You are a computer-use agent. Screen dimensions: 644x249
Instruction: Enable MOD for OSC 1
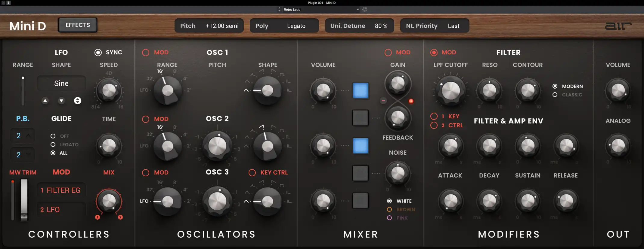146,53
